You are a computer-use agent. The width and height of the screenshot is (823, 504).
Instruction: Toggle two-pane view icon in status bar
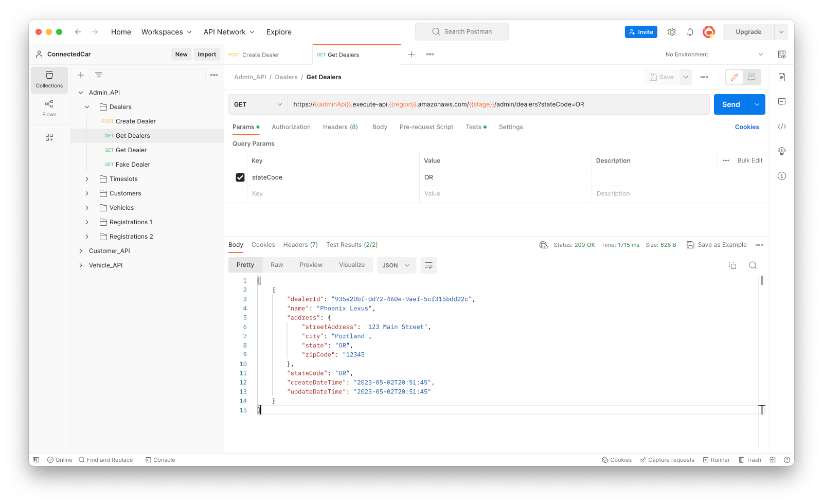[773, 460]
